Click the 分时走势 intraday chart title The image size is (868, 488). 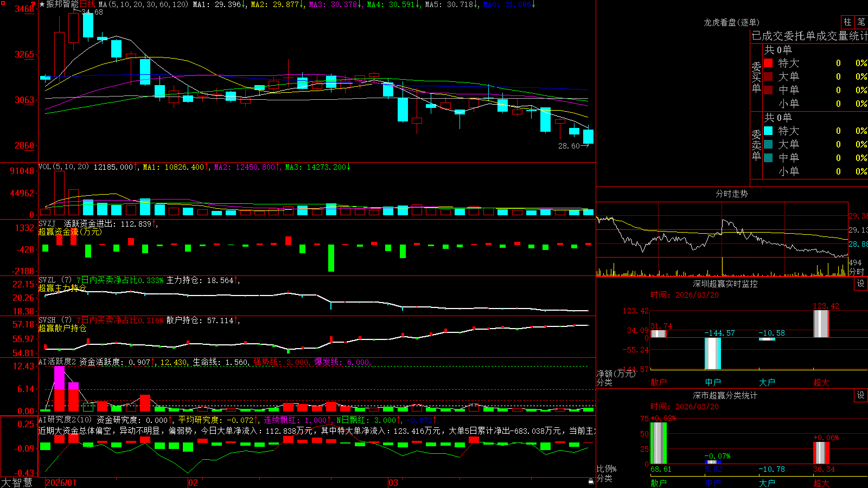tap(731, 194)
